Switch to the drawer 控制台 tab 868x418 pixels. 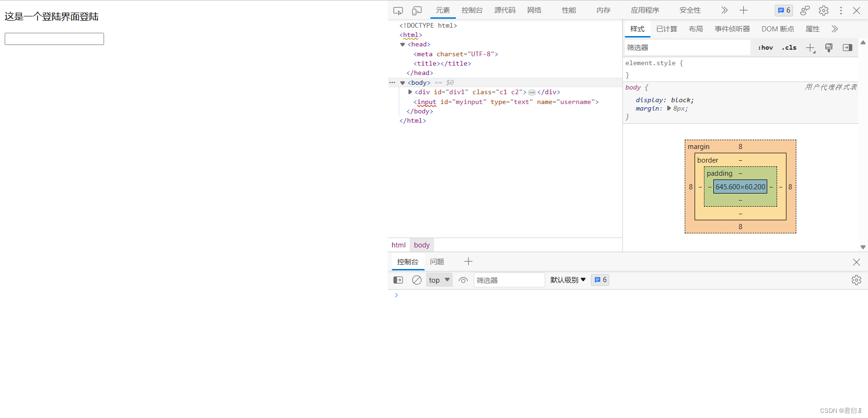pyautogui.click(x=408, y=262)
